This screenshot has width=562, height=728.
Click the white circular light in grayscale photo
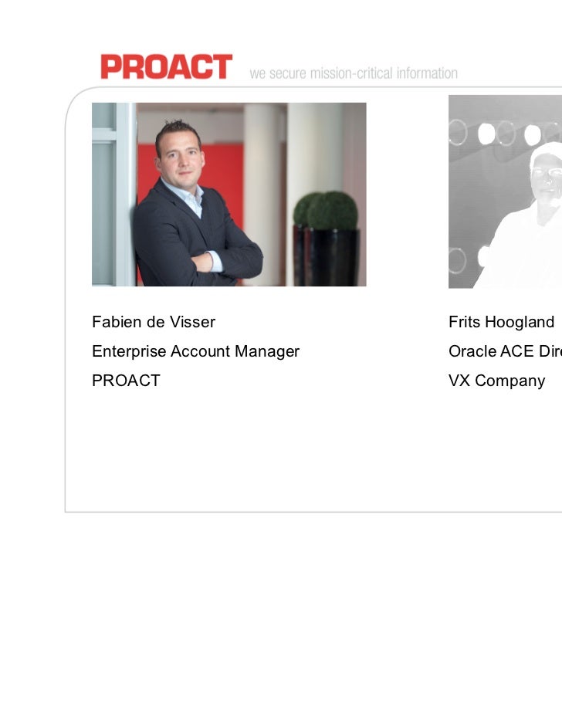point(486,134)
